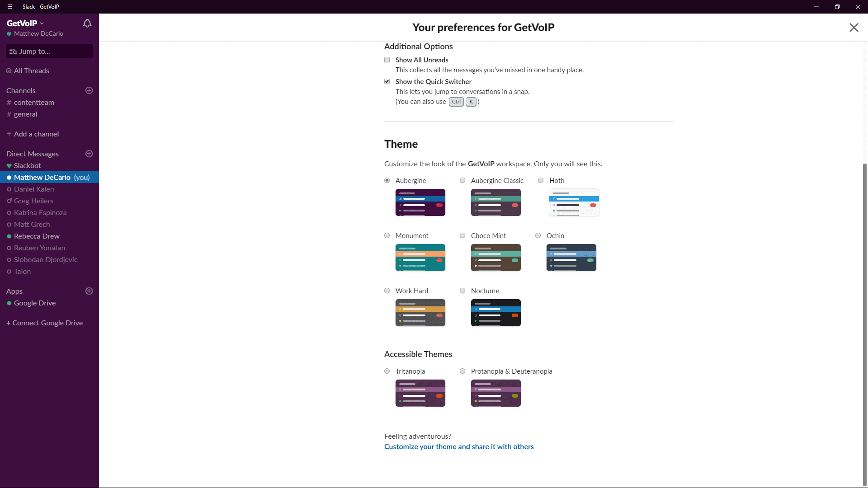Open the notifications bell icon
This screenshot has width=868, height=488.
pyautogui.click(x=87, y=23)
